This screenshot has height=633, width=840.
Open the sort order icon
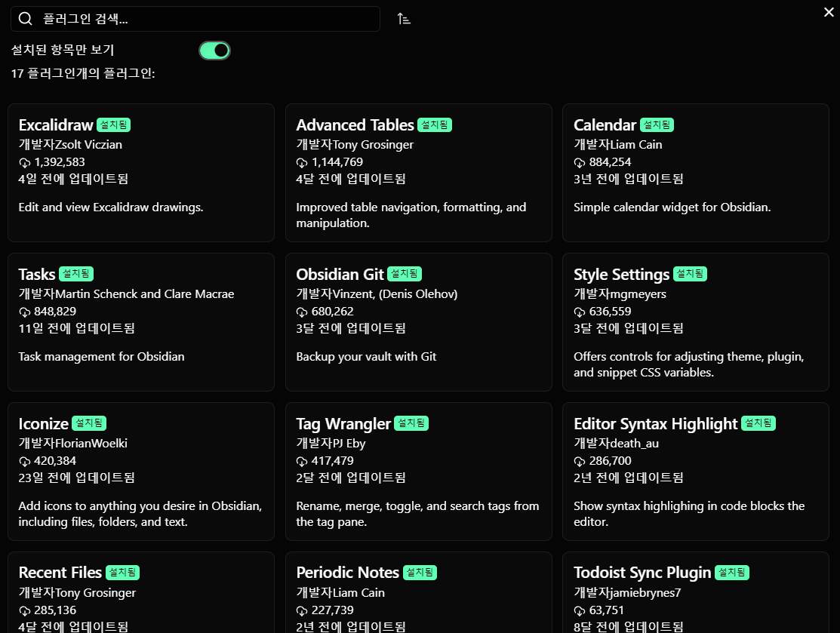coord(403,19)
